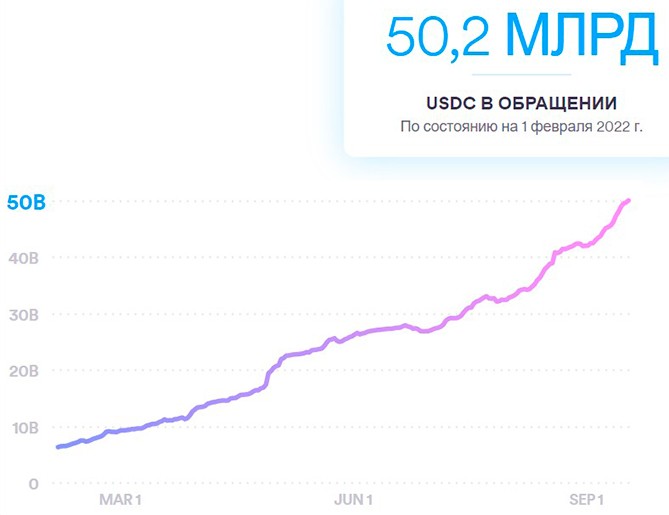Click the 0 label on the y-axis

point(33,483)
